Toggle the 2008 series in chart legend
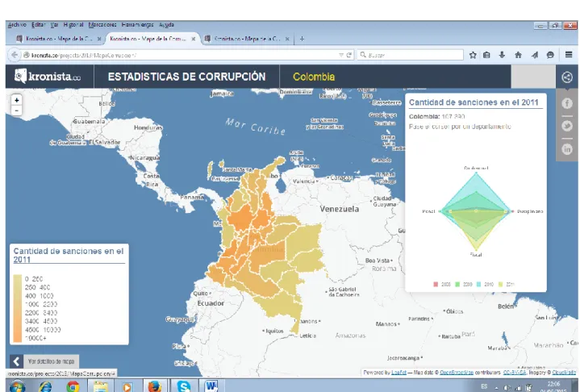 coord(442,285)
